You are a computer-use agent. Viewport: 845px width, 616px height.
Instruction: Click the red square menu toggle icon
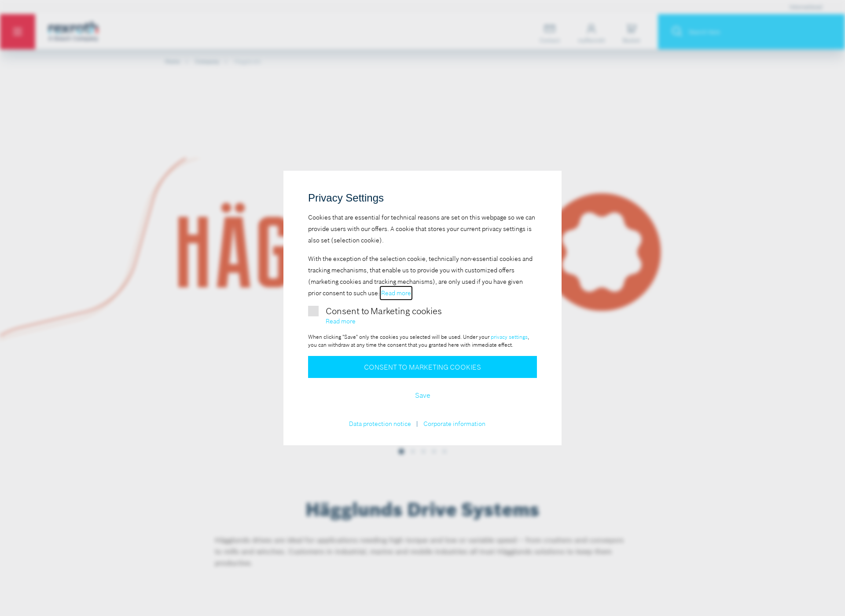coord(18,31)
